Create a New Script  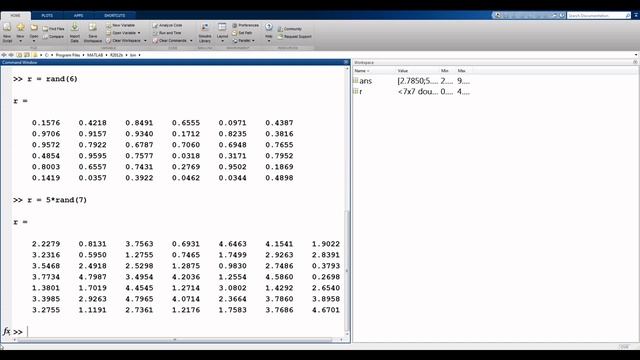pyautogui.click(x=7, y=33)
